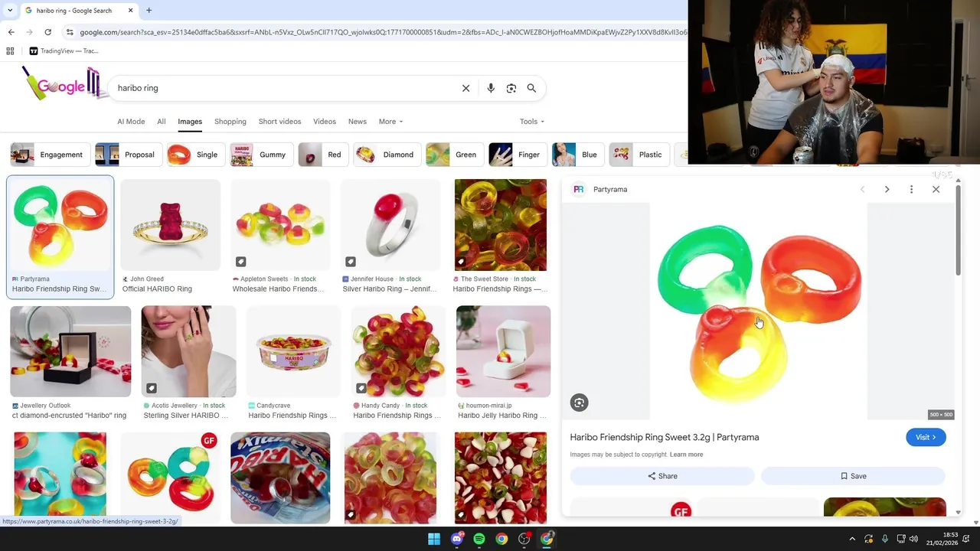Open Windows Start menu

tap(434, 539)
